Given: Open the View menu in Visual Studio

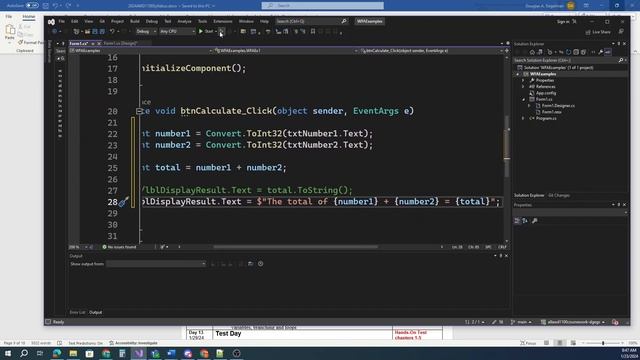Looking at the screenshot, I should 89,21.
